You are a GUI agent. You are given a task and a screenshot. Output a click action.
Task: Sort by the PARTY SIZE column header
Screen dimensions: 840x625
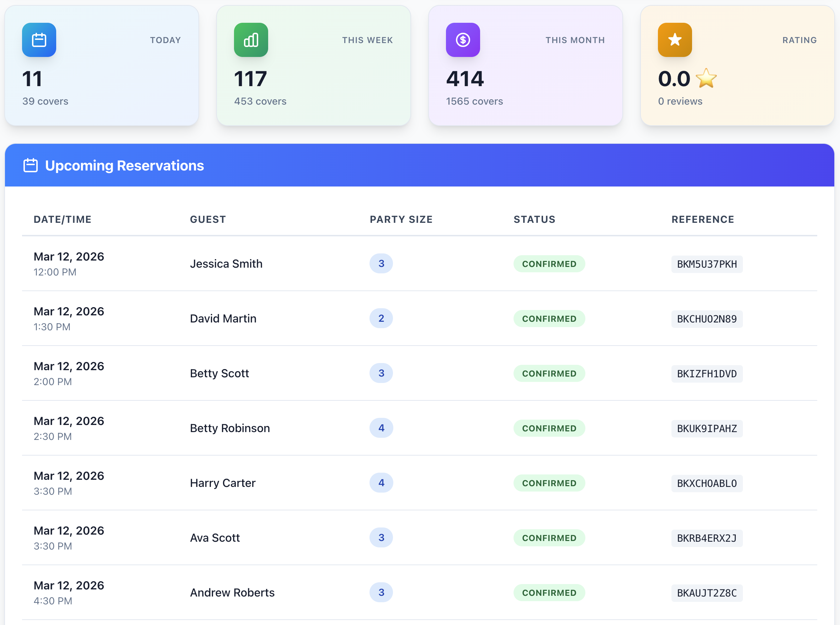(x=401, y=219)
